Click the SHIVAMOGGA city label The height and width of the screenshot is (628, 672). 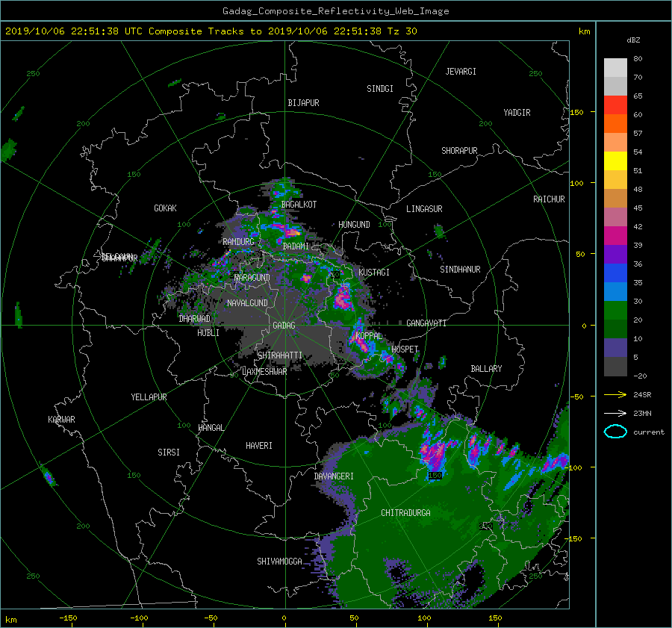(x=279, y=562)
